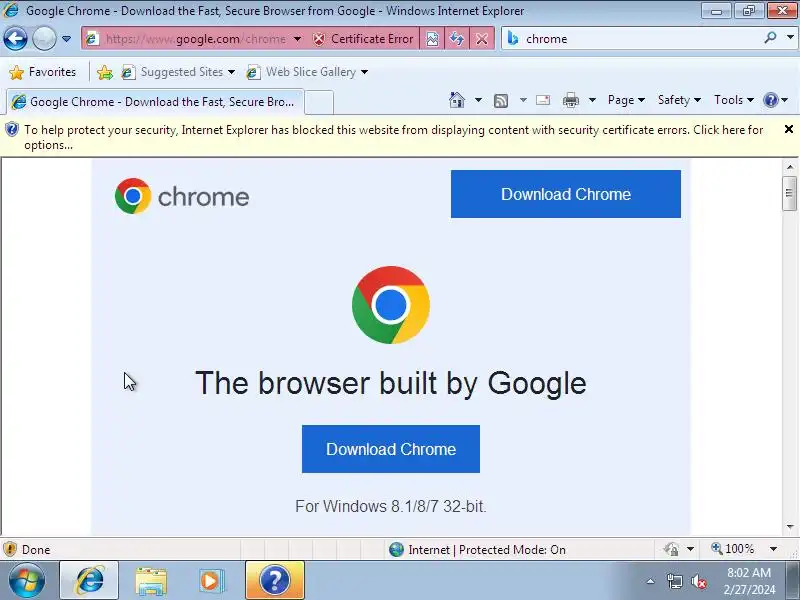Click the vertical scrollbar thumb
This screenshot has height=600, width=800.
(790, 193)
